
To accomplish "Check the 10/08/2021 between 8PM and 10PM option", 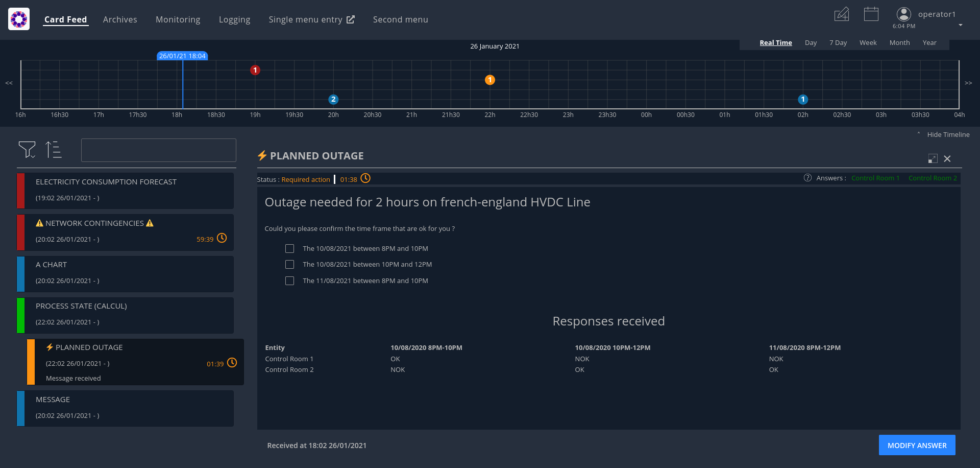I will 289,248.
